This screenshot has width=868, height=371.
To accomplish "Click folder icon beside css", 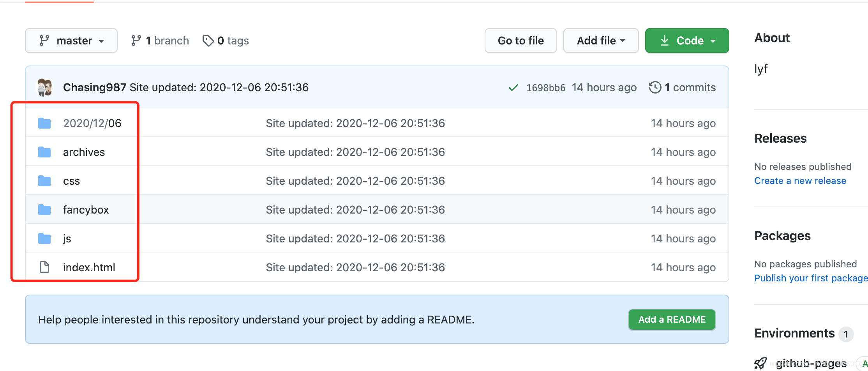I will (x=44, y=181).
